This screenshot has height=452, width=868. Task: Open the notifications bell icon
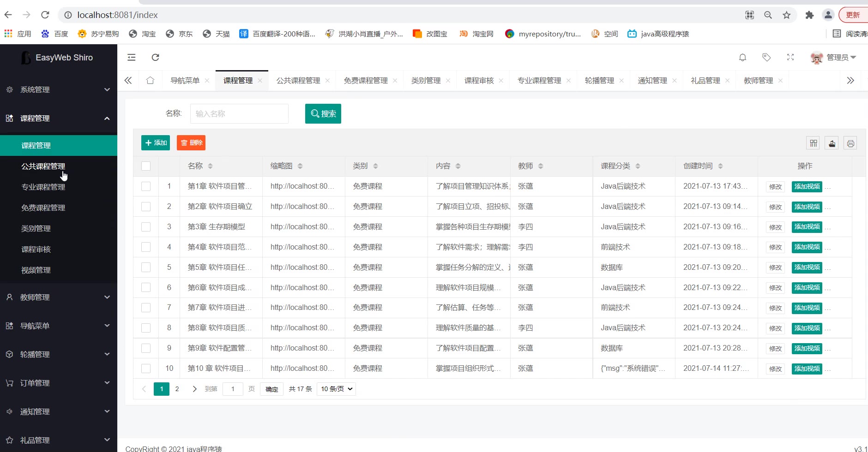pyautogui.click(x=742, y=57)
